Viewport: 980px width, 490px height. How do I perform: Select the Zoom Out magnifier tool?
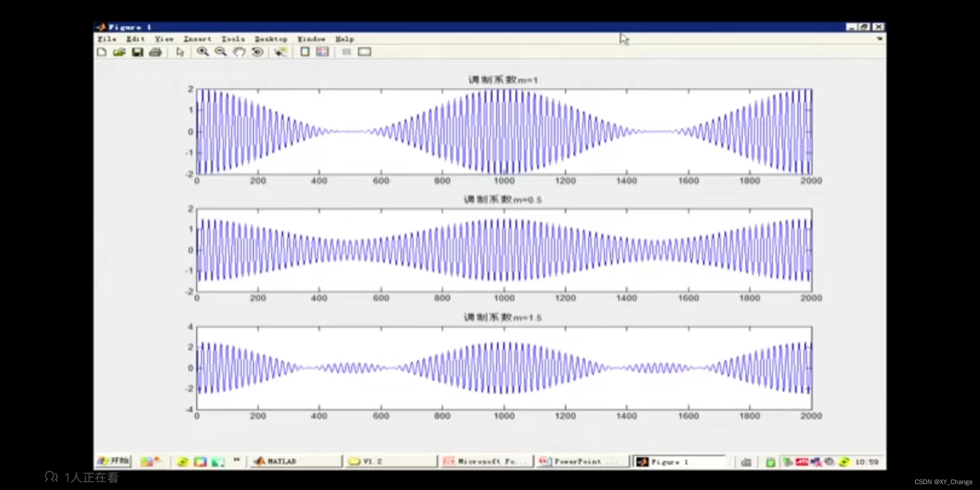tap(221, 52)
